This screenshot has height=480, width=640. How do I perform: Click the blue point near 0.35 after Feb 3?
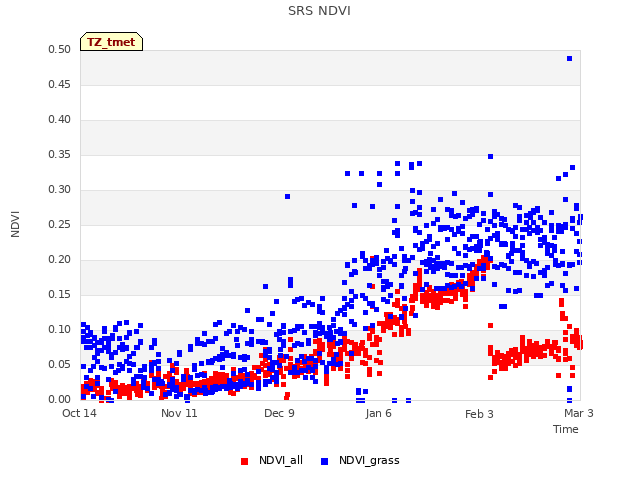(x=491, y=157)
